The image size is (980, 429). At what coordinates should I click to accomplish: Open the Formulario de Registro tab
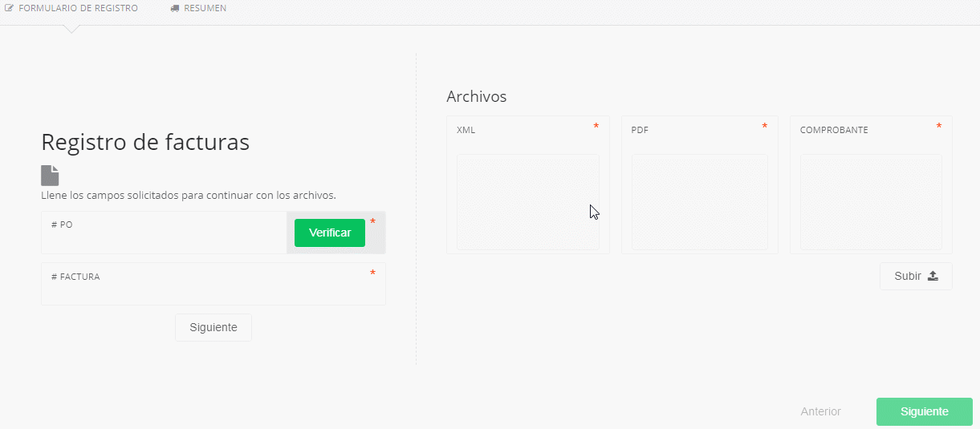click(x=78, y=8)
